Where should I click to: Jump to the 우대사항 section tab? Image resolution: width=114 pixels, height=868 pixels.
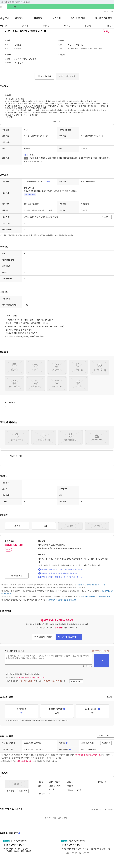coord(46,26)
